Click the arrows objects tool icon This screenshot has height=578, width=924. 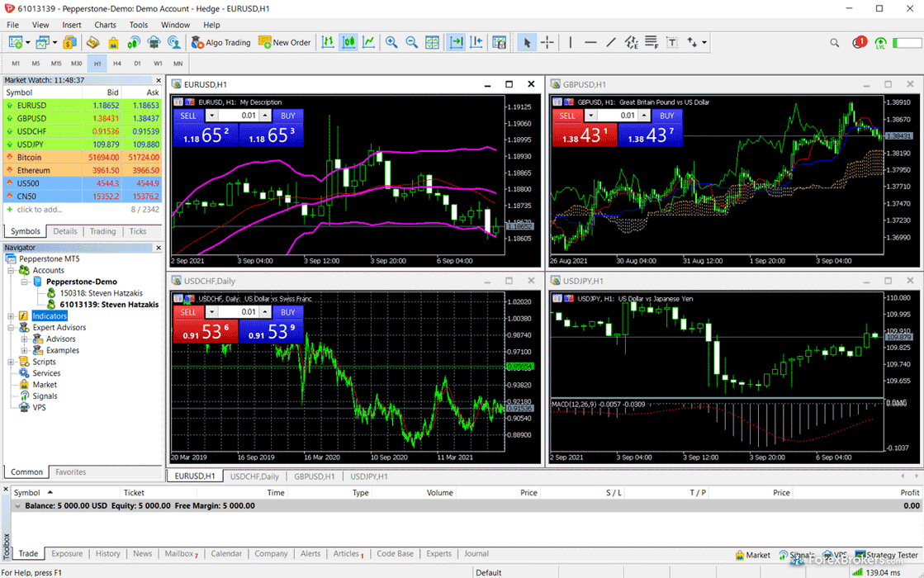692,42
